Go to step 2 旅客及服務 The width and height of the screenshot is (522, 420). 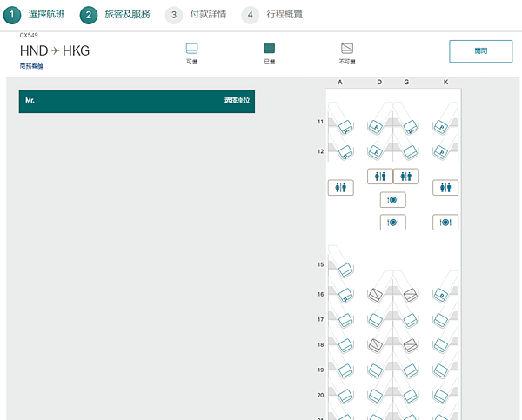coord(115,15)
